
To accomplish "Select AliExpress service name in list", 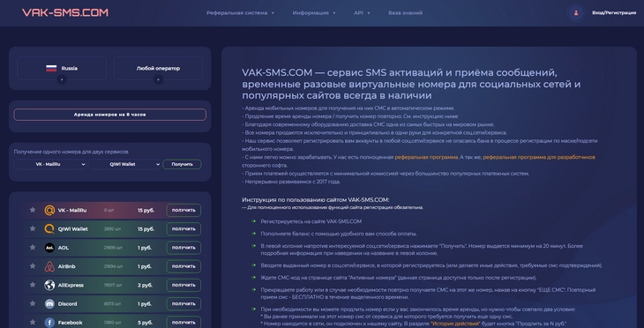I will (x=71, y=285).
